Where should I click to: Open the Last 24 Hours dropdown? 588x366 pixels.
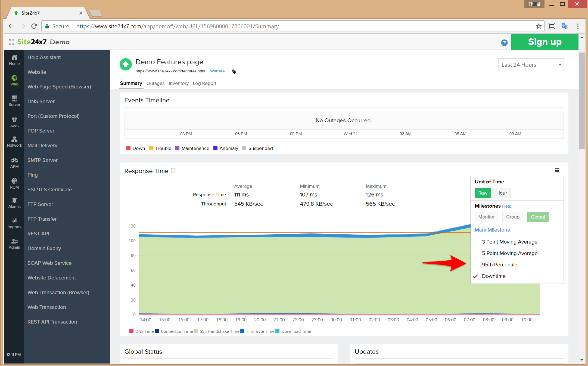pyautogui.click(x=530, y=65)
